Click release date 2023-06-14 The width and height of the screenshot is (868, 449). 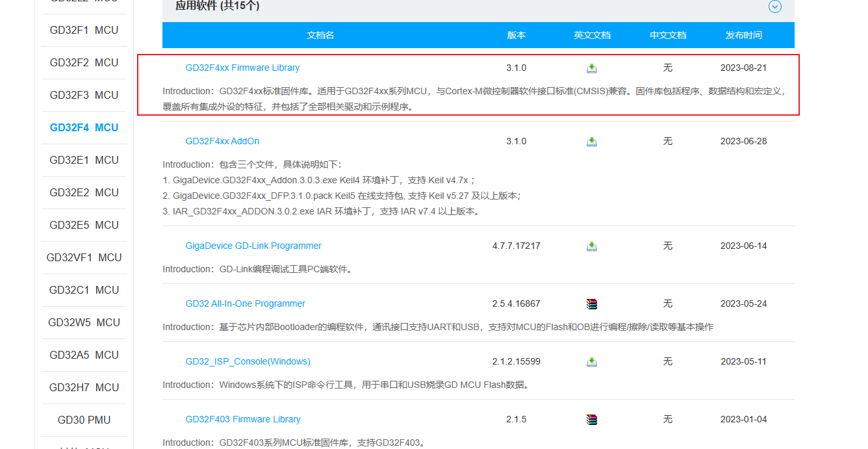[x=744, y=246]
